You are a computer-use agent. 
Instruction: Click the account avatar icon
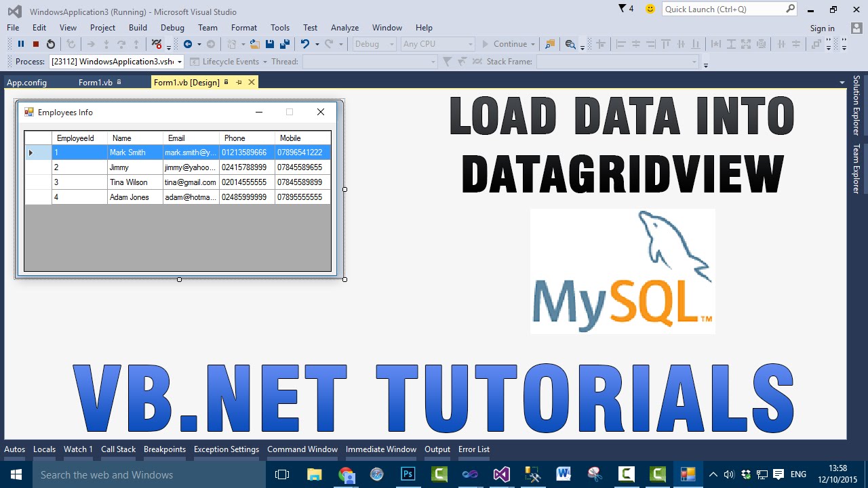[856, 28]
